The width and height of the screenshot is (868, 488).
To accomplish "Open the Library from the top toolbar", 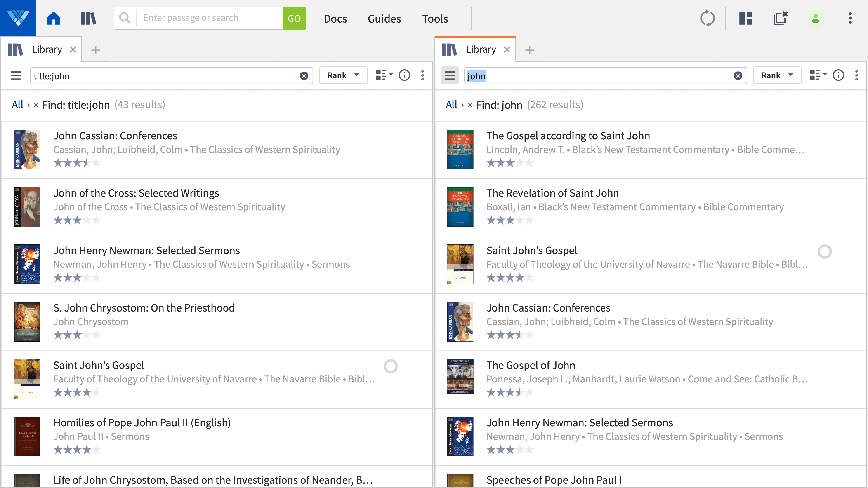I will 89,18.
